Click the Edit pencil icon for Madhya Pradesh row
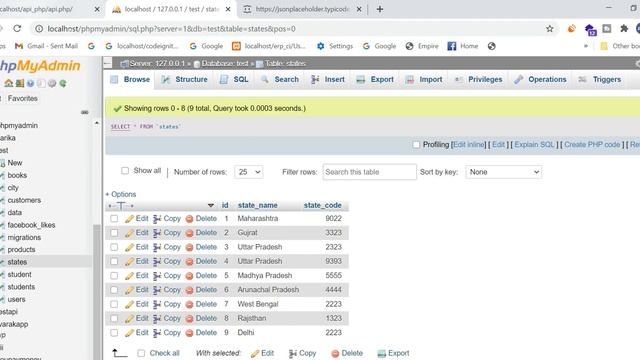The width and height of the screenshot is (640, 360). click(x=129, y=276)
